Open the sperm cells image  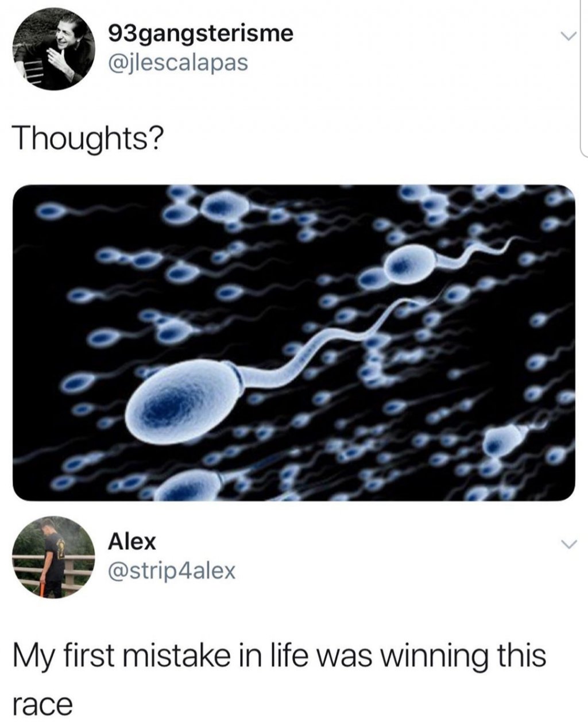click(294, 342)
